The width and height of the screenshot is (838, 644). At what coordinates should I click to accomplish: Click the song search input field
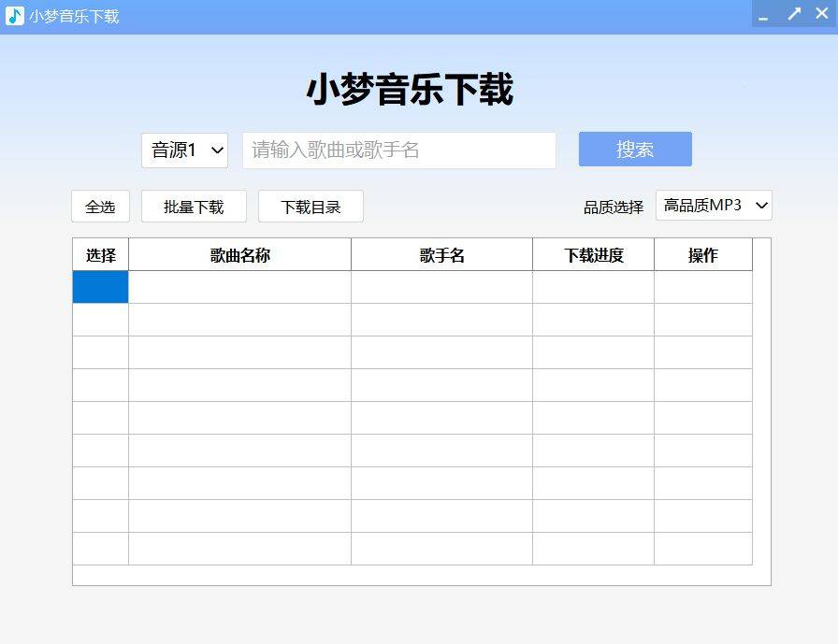pos(399,150)
